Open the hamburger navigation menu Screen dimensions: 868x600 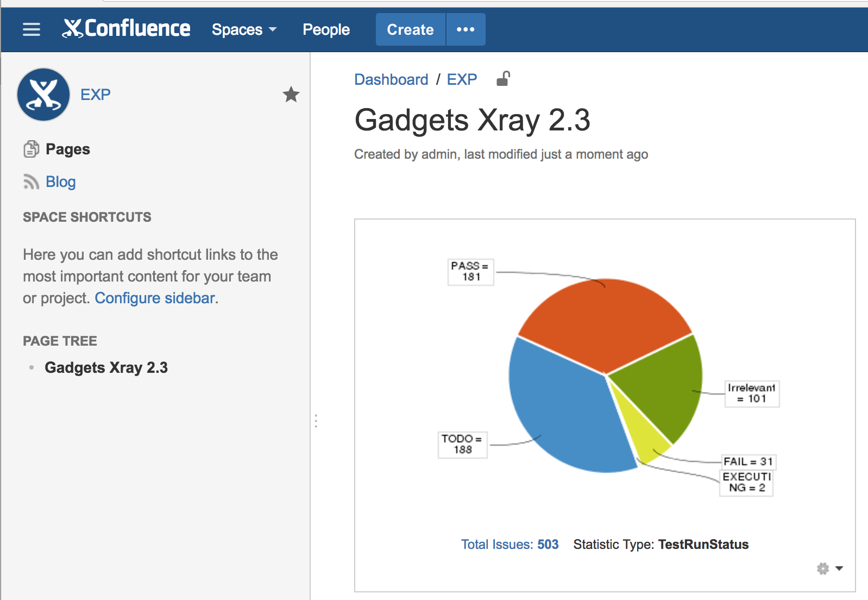tap(32, 29)
